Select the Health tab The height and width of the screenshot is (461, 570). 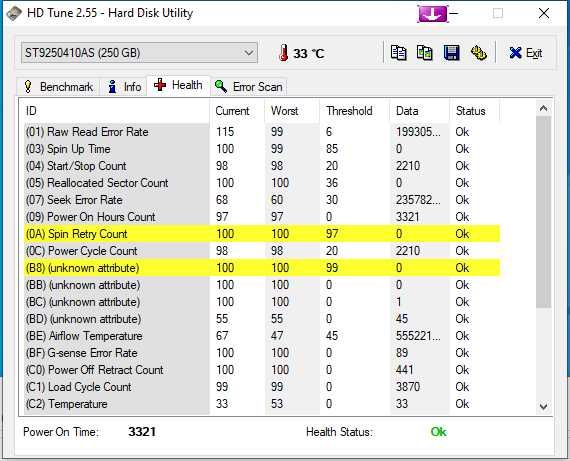coord(178,85)
